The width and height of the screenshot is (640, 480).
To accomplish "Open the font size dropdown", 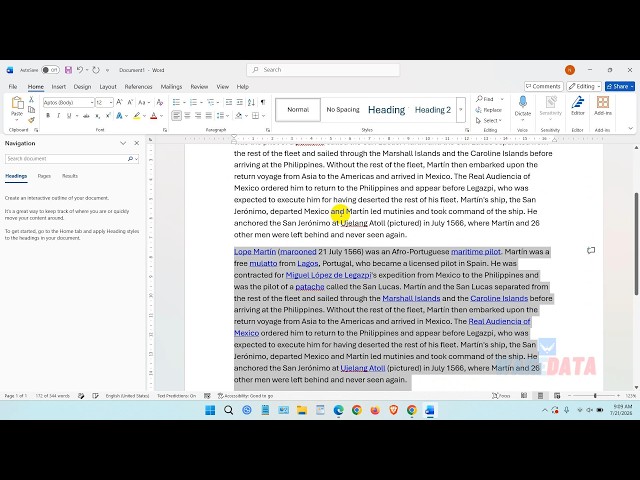I will (111, 102).
